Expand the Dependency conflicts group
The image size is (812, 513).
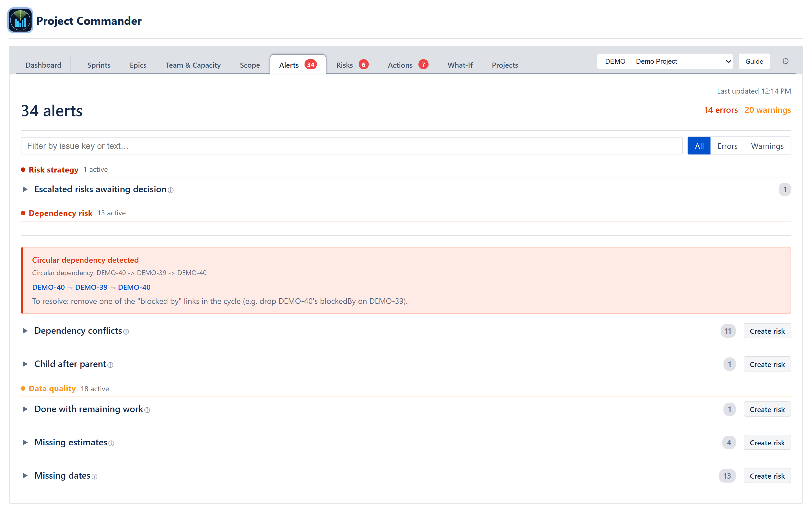click(25, 331)
